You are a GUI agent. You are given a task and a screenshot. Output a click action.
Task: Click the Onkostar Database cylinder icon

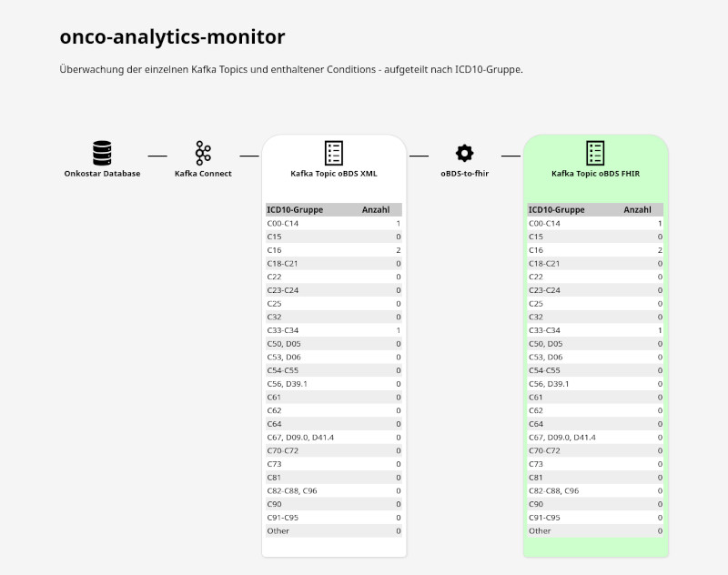click(x=102, y=153)
